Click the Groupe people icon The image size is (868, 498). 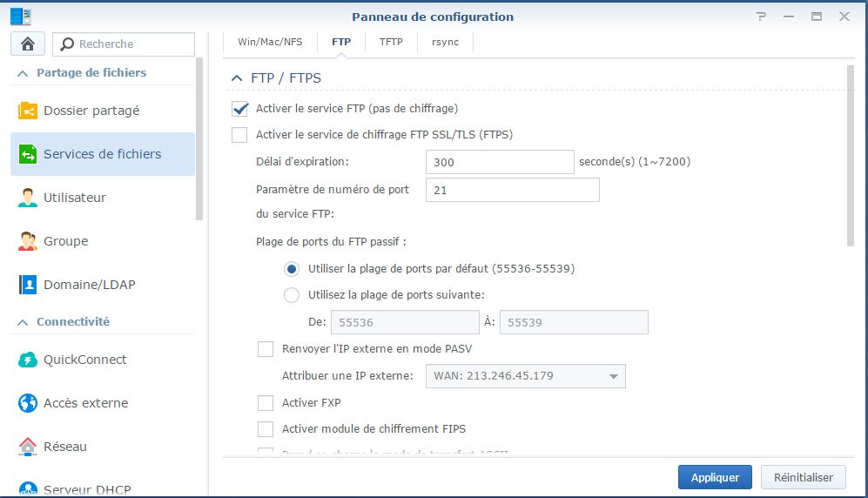click(28, 241)
